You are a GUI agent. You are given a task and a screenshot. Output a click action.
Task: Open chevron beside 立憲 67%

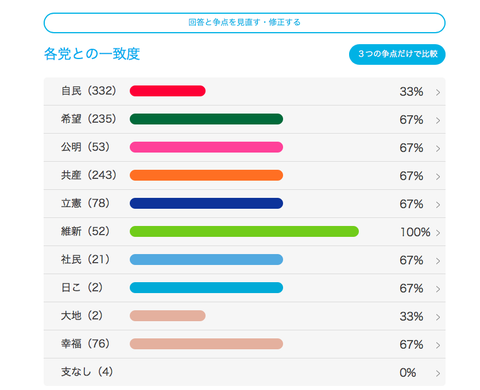point(438,204)
